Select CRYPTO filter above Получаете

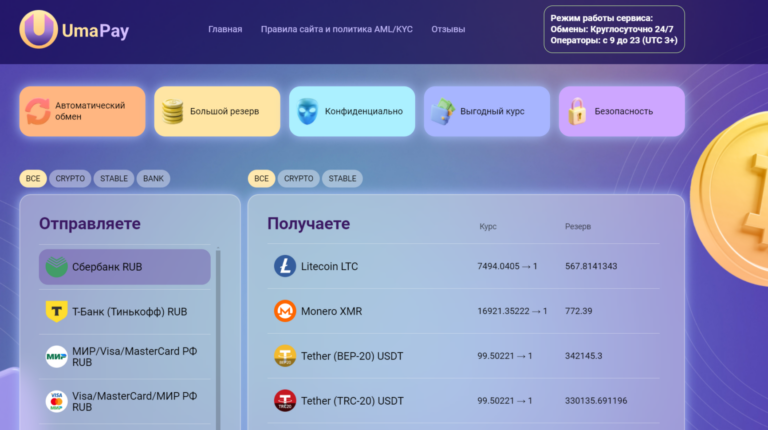[298, 178]
